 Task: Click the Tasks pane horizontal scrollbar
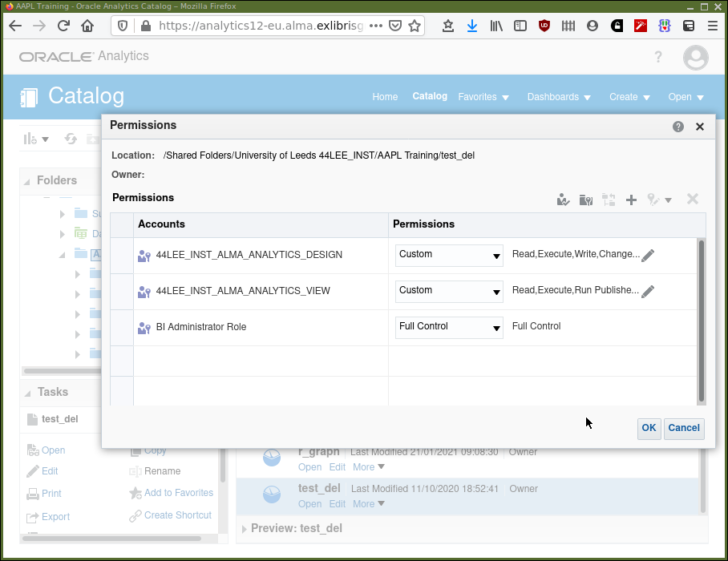pyautogui.click(x=112, y=539)
